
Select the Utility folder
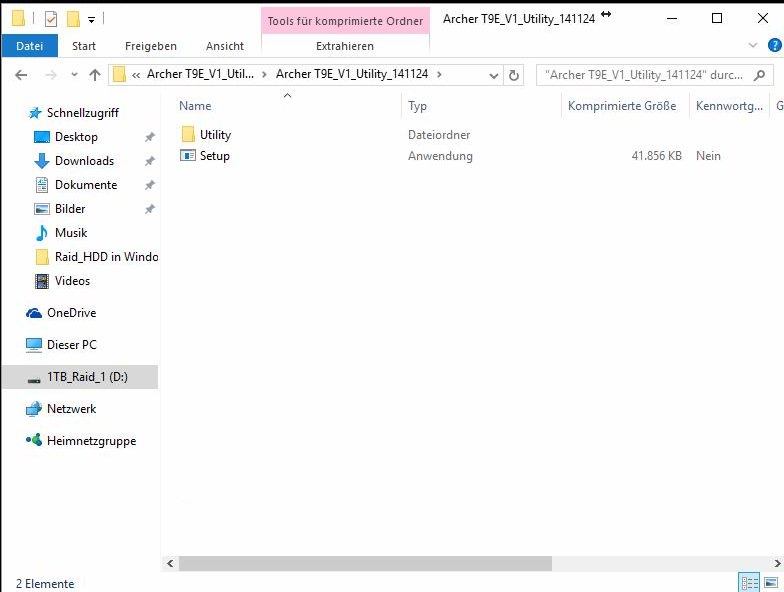pyautogui.click(x=215, y=135)
